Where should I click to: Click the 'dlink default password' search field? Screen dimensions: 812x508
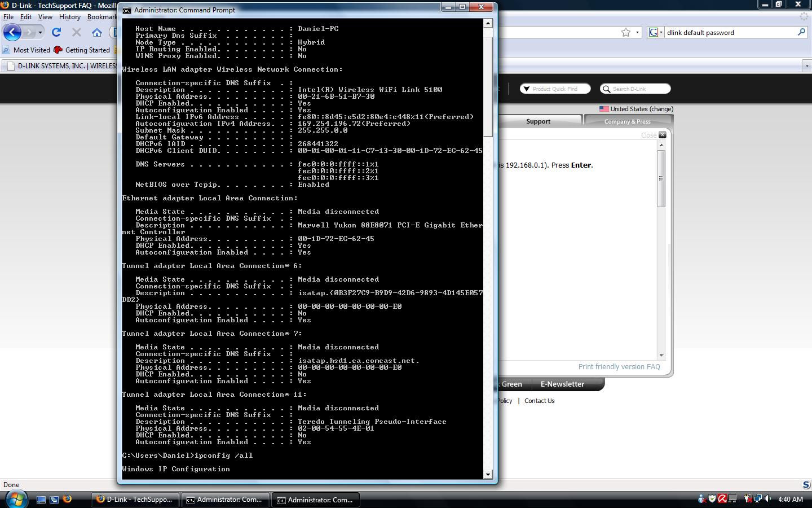pyautogui.click(x=730, y=32)
